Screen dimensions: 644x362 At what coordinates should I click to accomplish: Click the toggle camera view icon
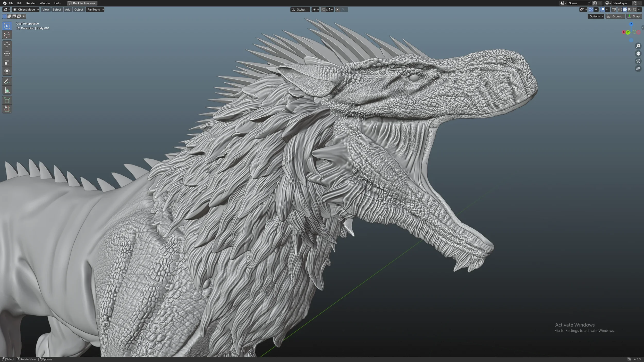(x=638, y=61)
